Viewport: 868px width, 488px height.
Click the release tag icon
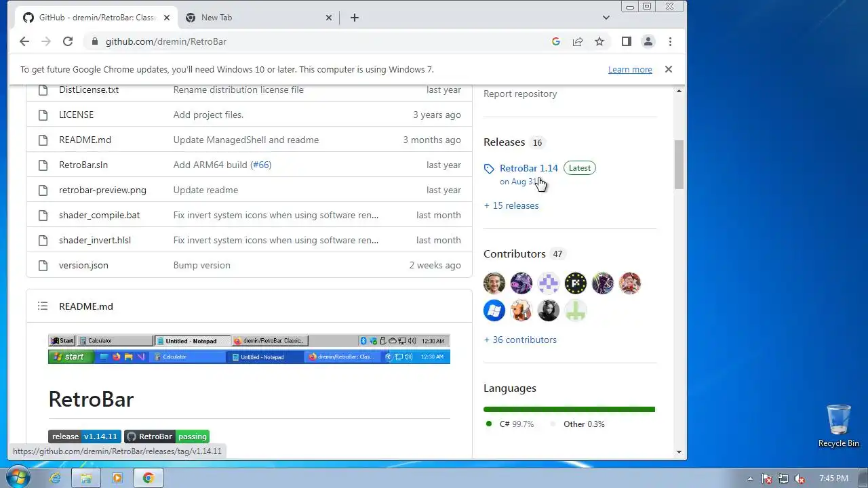point(489,169)
